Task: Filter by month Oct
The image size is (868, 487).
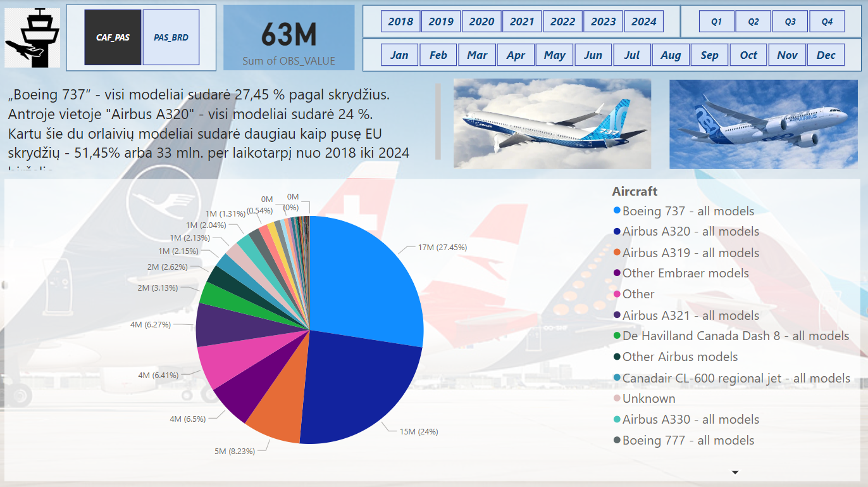Action: tap(748, 55)
